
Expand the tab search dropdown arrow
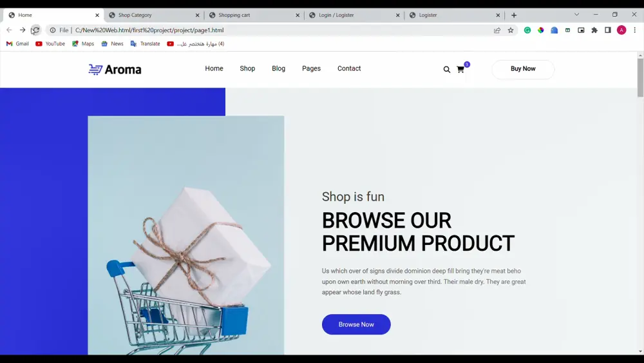click(x=576, y=14)
